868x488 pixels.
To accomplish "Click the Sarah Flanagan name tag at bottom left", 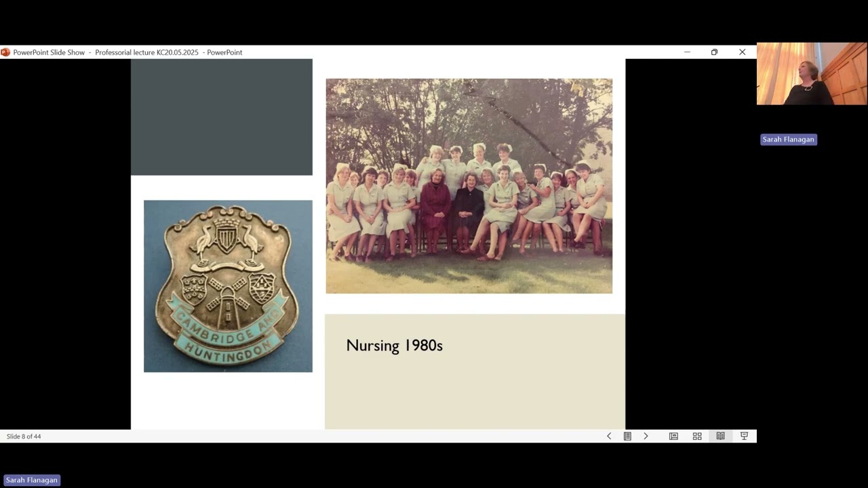I will pos(32,480).
